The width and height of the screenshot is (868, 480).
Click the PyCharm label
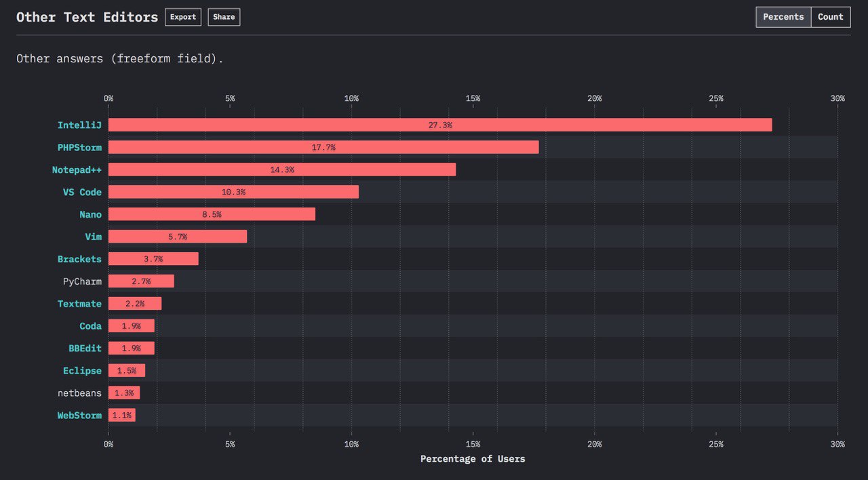tap(82, 281)
